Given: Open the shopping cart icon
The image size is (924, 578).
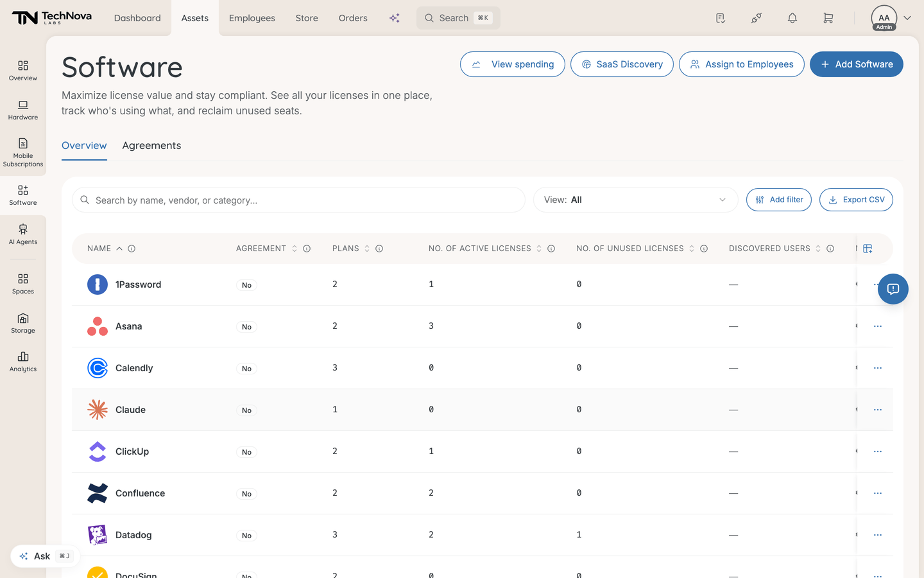Looking at the screenshot, I should [x=828, y=18].
